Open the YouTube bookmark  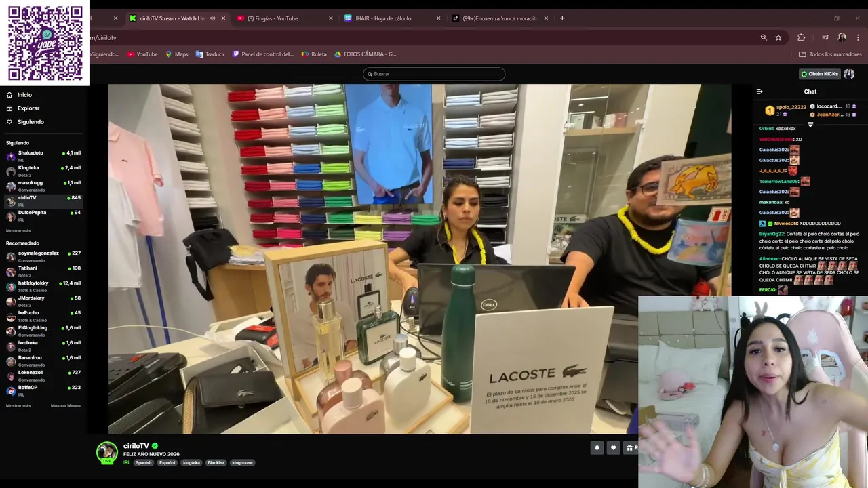click(142, 54)
